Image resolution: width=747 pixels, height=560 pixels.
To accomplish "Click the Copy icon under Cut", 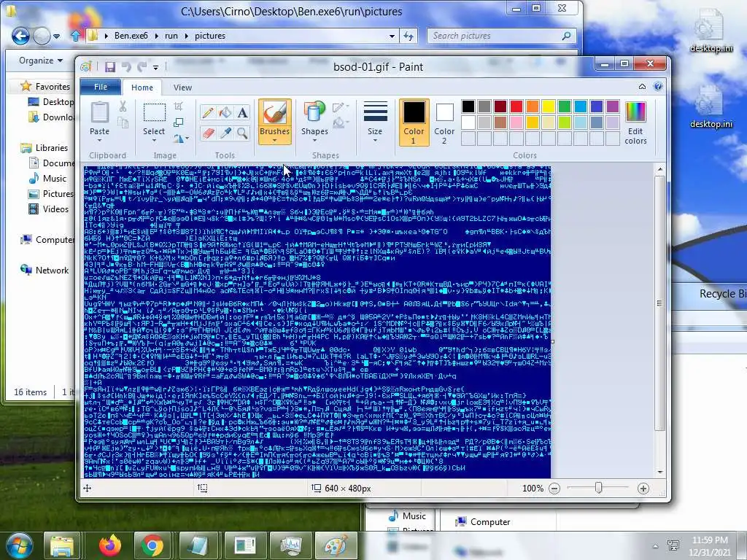I will [x=123, y=123].
